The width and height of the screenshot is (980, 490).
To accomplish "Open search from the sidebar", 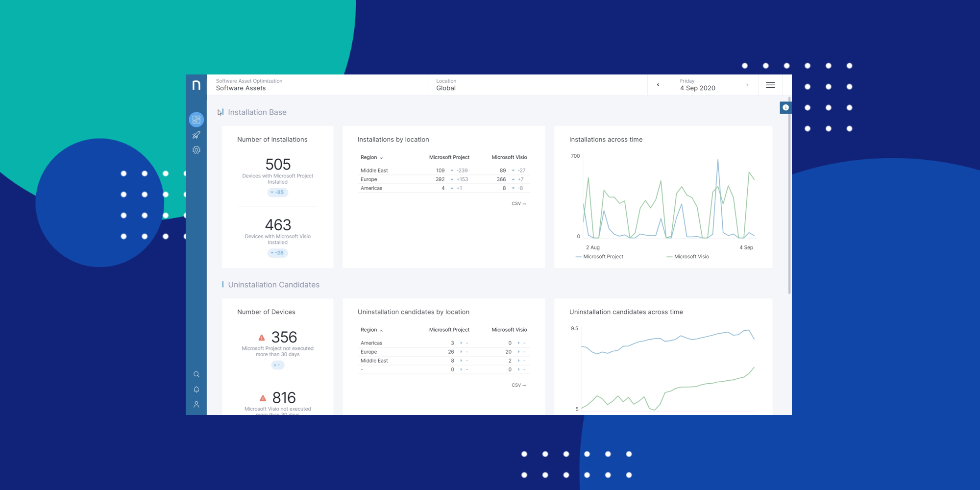I will tap(196, 374).
